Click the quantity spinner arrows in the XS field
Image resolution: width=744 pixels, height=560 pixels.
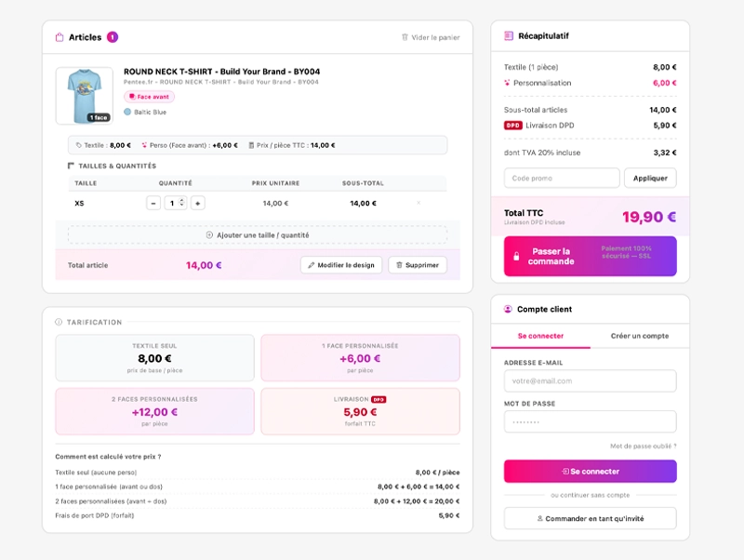[x=182, y=203]
